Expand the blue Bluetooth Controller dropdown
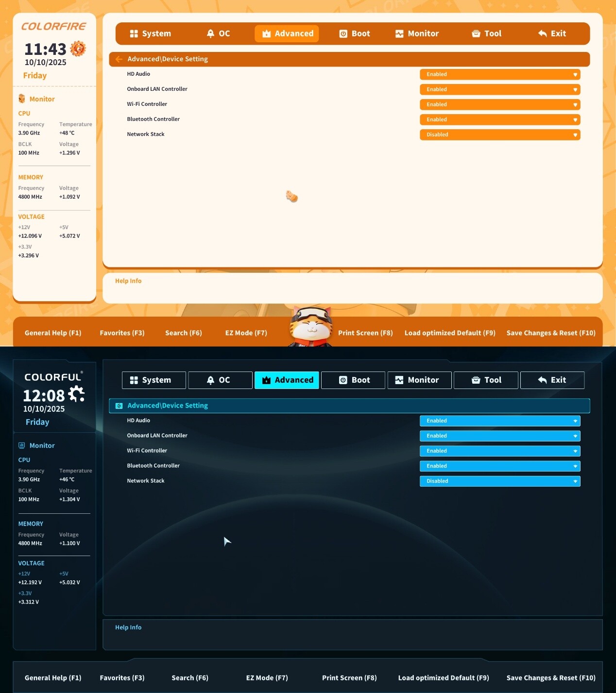Image resolution: width=616 pixels, height=693 pixels. (499, 466)
